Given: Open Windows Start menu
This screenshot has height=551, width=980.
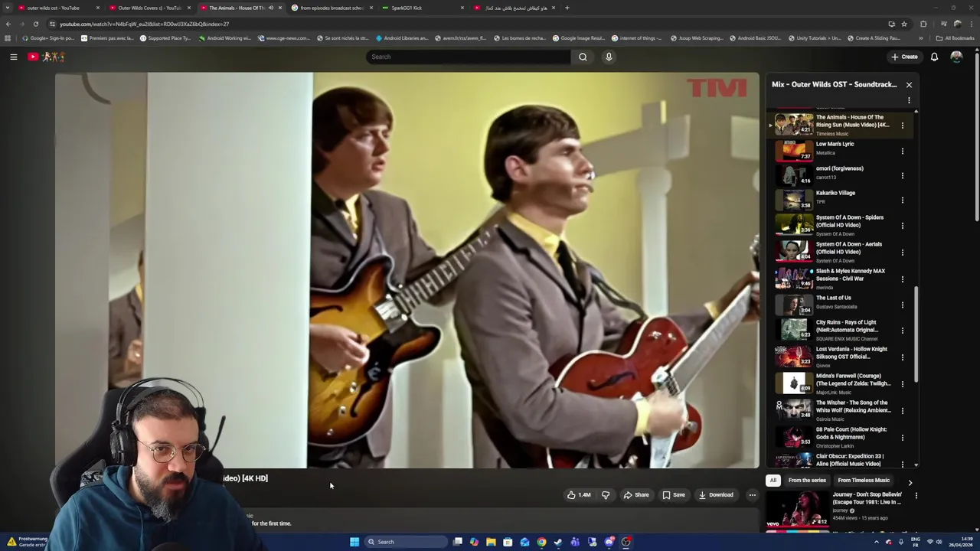Looking at the screenshot, I should click(354, 542).
